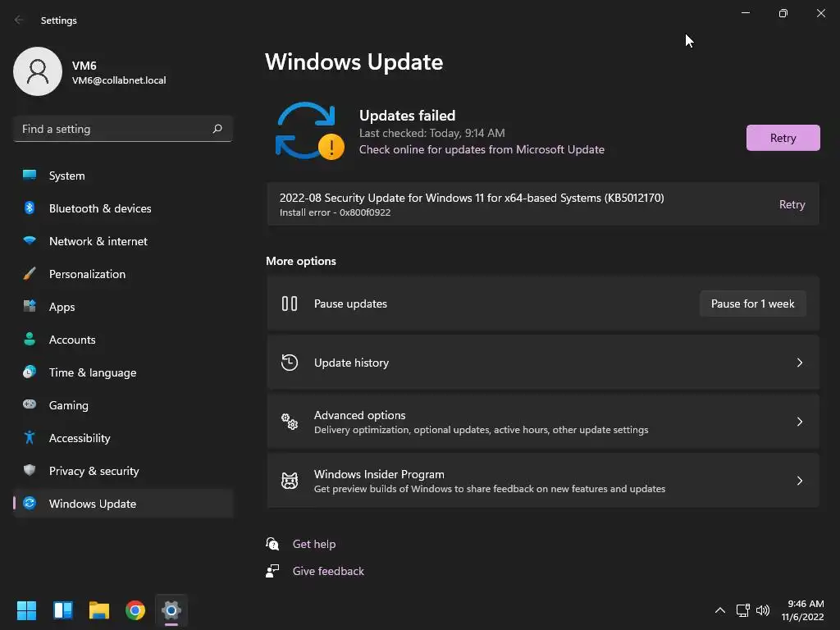The image size is (840, 630).
Task: Click the network status tray icon
Action: 742,610
